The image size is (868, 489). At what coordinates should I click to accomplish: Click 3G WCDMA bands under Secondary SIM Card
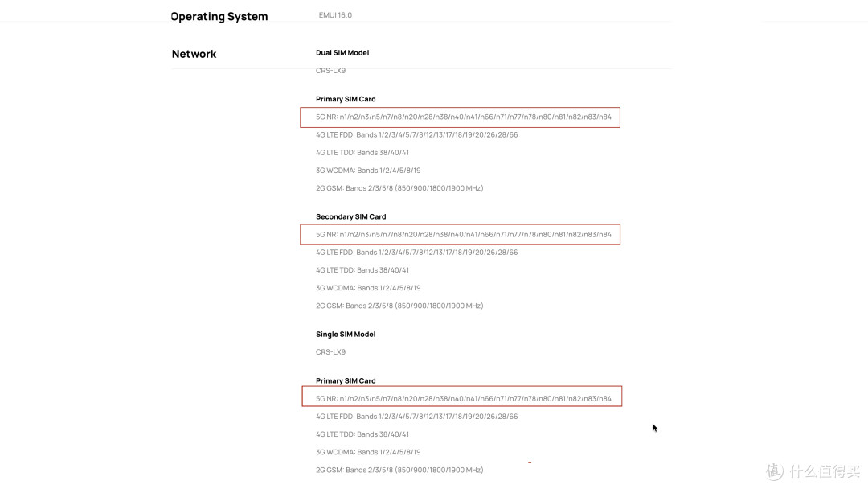pos(368,288)
